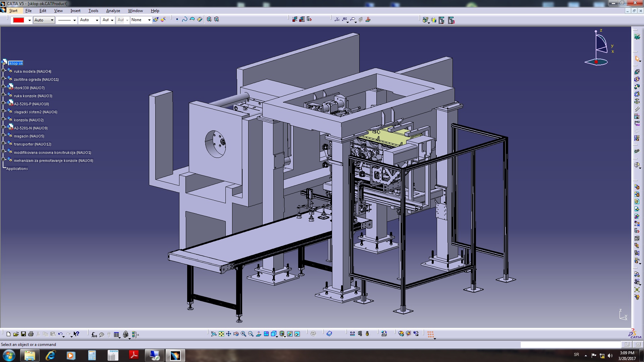
Task: Toggle Hide/Show on the selected object
Action: point(290,334)
